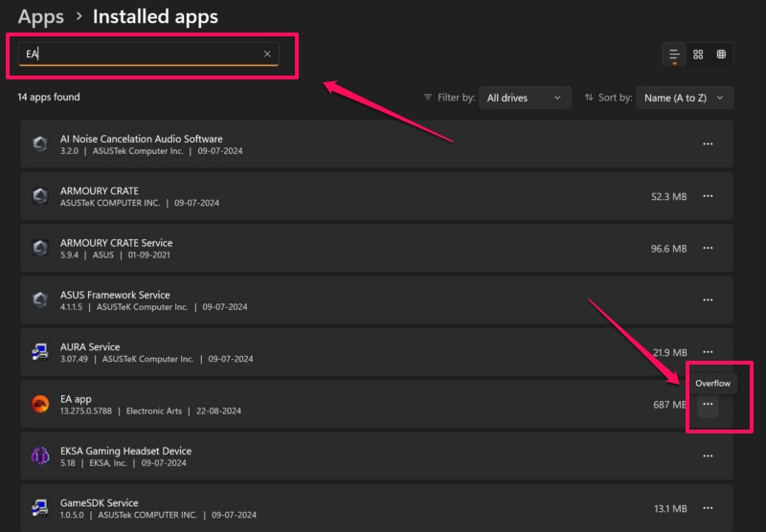766x532 pixels.
Task: Go back to Apps breadcrumb
Action: point(41,16)
